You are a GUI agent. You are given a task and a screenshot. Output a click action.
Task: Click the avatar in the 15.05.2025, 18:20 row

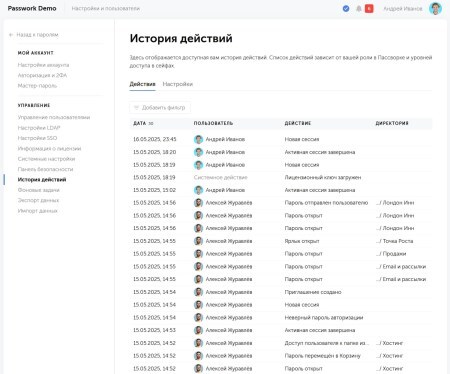198,152
